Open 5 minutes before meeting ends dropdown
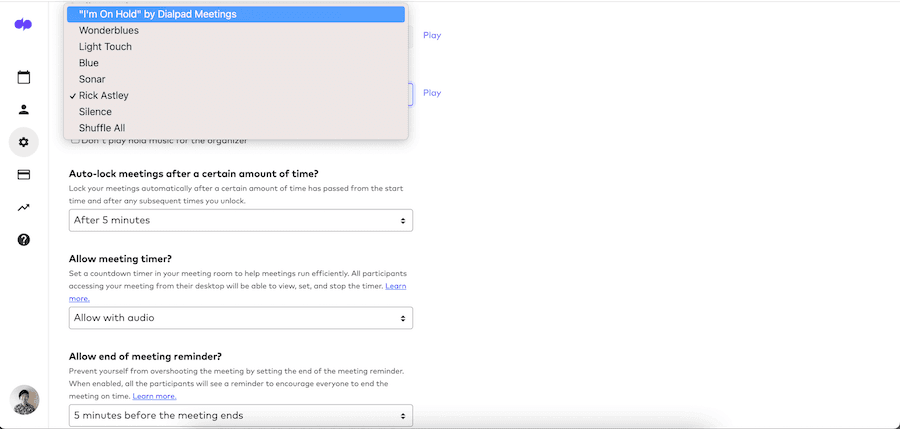Screen dimensions: 900x429 pyautogui.click(x=240, y=415)
